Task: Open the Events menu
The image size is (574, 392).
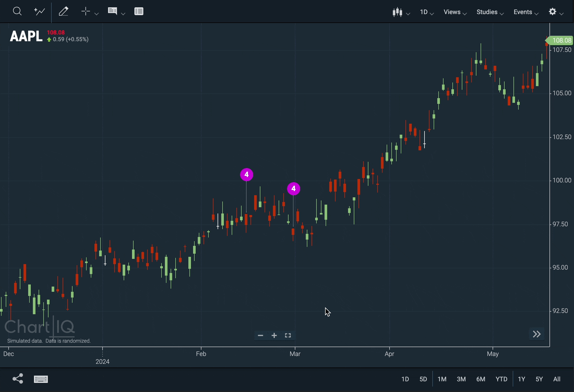Action: tap(526, 12)
